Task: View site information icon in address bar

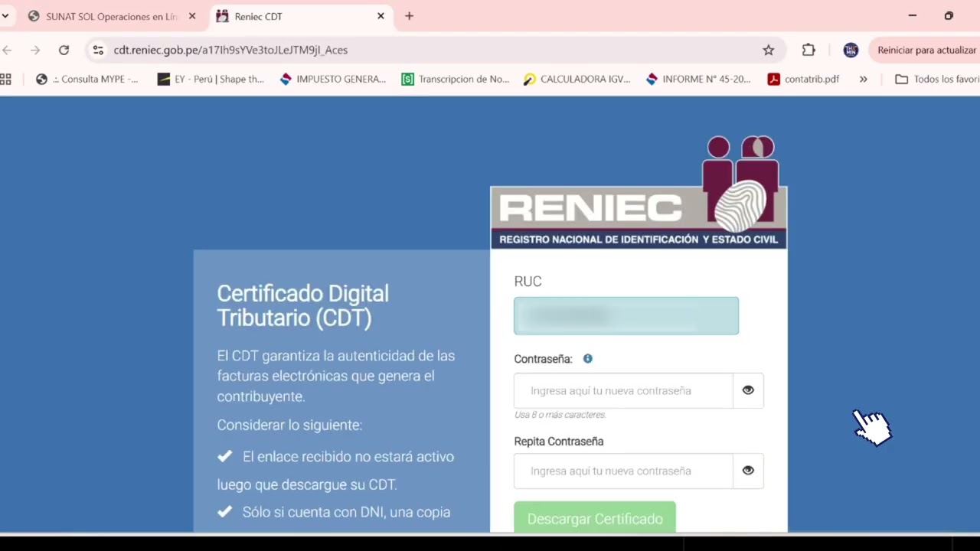Action: [98, 50]
